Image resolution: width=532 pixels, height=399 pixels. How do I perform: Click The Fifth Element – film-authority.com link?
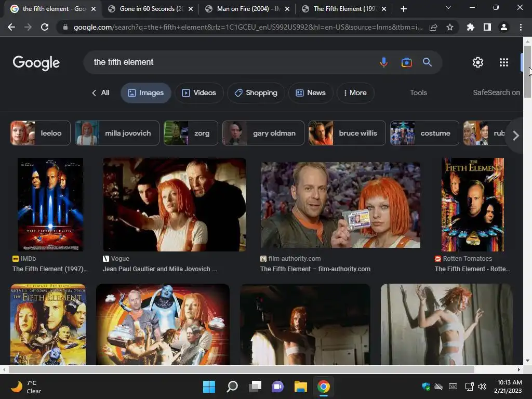(315, 269)
